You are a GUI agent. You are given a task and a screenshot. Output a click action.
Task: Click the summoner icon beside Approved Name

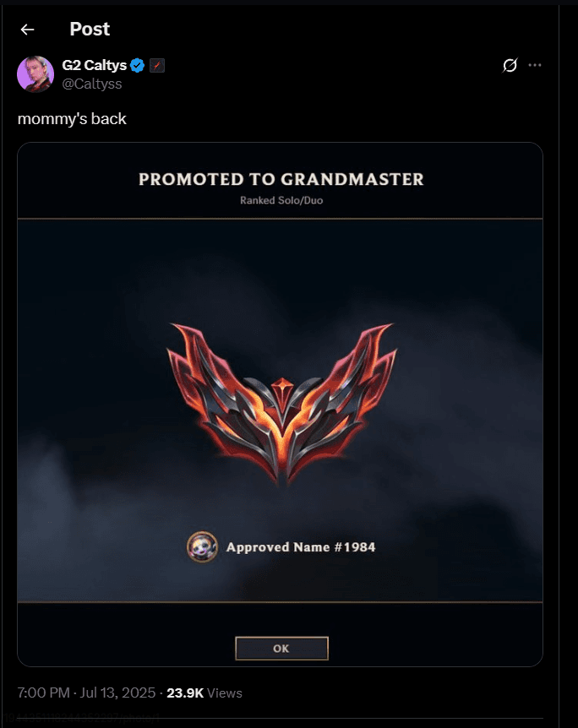pyautogui.click(x=202, y=547)
